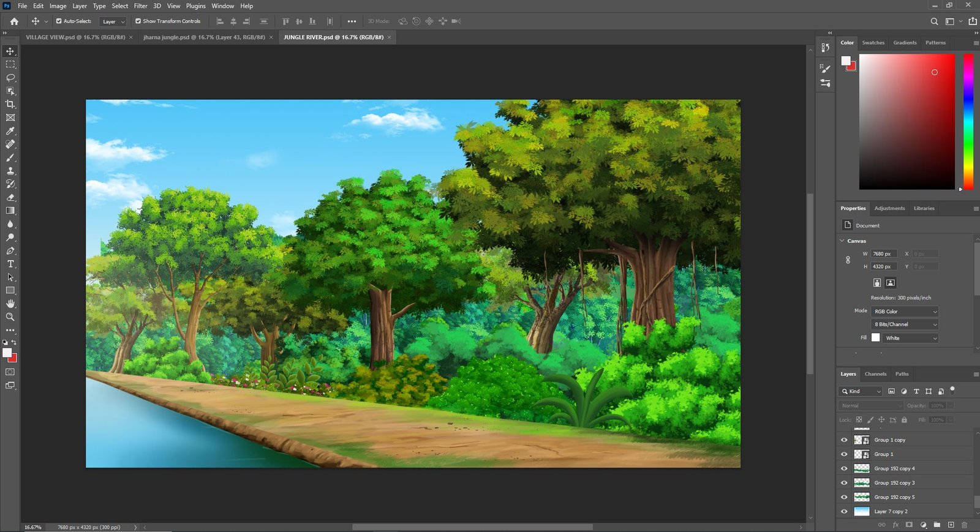Click the Add layer mask icon
This screenshot has width=980, height=532.
coord(909,525)
